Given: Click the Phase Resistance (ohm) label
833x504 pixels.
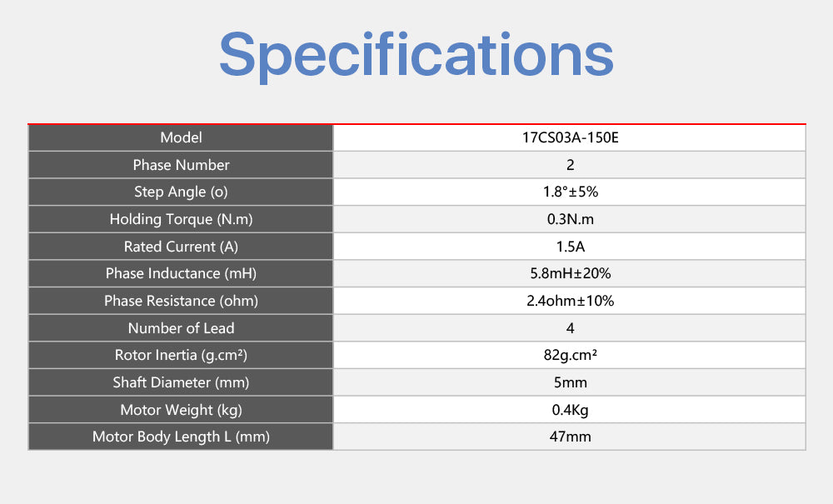Looking at the screenshot, I should pyautogui.click(x=181, y=301).
